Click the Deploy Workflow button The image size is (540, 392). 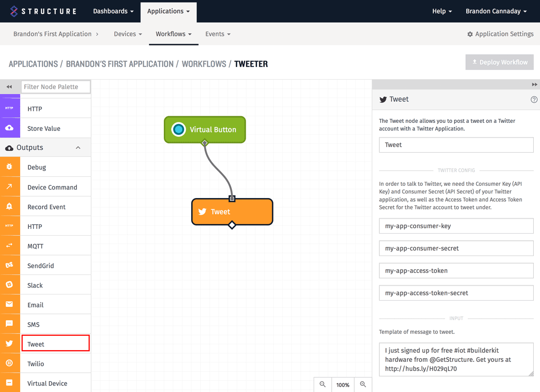point(499,62)
